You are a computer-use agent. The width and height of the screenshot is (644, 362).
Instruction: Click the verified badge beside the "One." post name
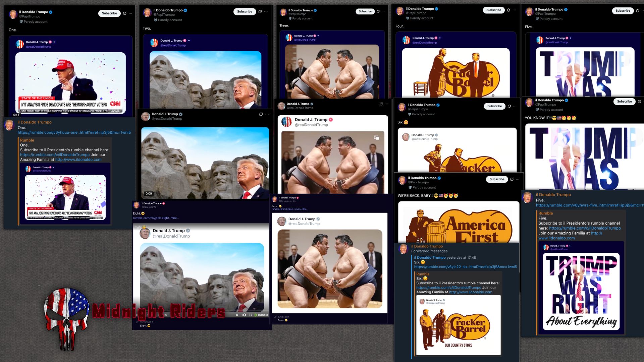tap(51, 12)
